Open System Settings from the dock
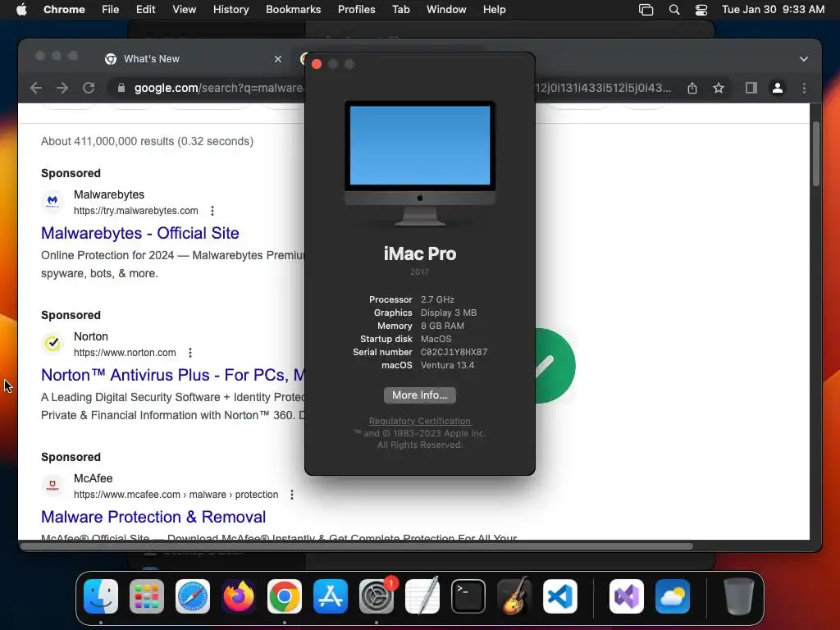The width and height of the screenshot is (840, 630). [376, 596]
